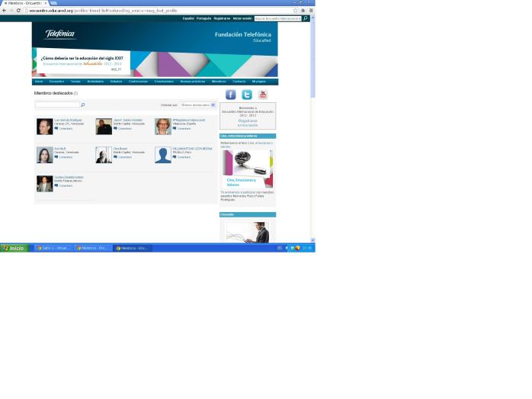Open the Miembros navigation menu item

coord(219,82)
